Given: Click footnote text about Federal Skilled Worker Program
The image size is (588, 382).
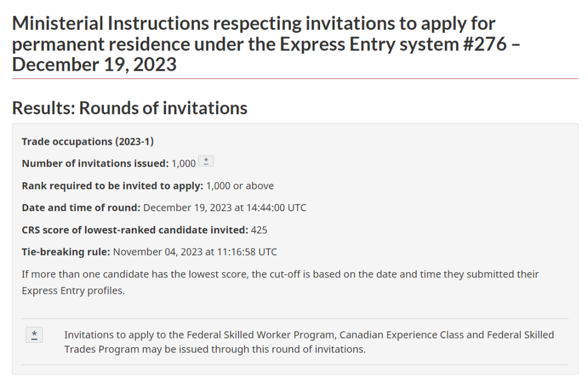Looking at the screenshot, I should pyautogui.click(x=309, y=335).
